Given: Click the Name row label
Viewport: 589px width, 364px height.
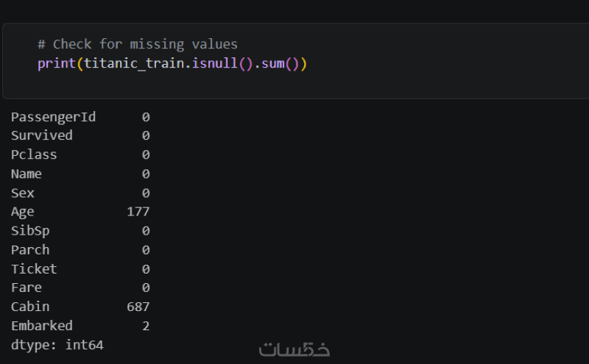Looking at the screenshot, I should [x=27, y=174].
